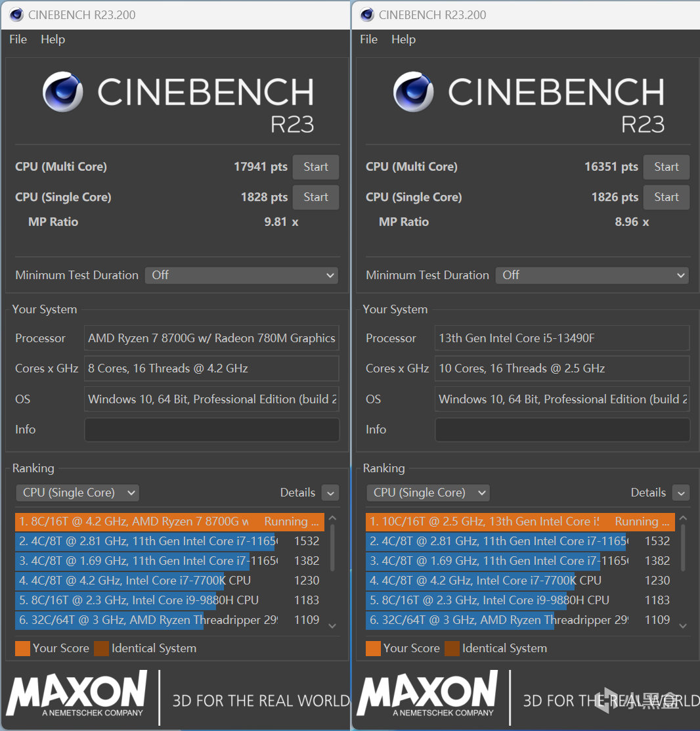Click ranking scroll up arrow in left window
This screenshot has height=731, width=700.
[x=332, y=518]
